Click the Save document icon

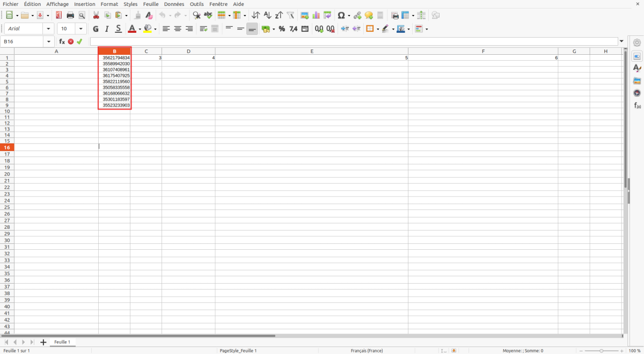pos(40,16)
